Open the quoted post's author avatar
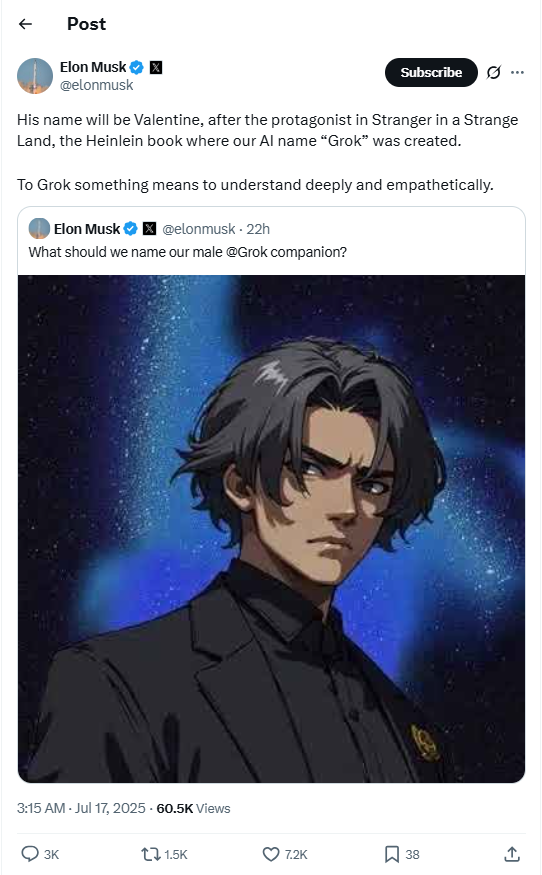Viewport: 542px width, 875px height. (39, 229)
